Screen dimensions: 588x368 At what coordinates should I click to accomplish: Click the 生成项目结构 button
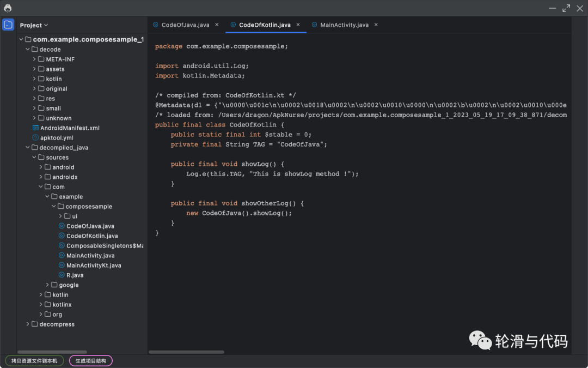click(91, 360)
